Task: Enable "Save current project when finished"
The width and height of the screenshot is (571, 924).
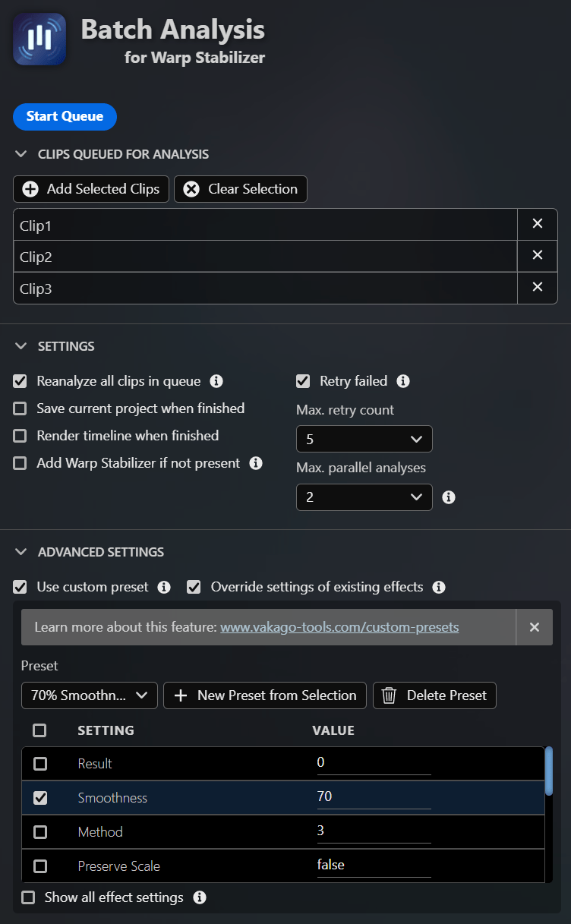Action: coord(19,408)
